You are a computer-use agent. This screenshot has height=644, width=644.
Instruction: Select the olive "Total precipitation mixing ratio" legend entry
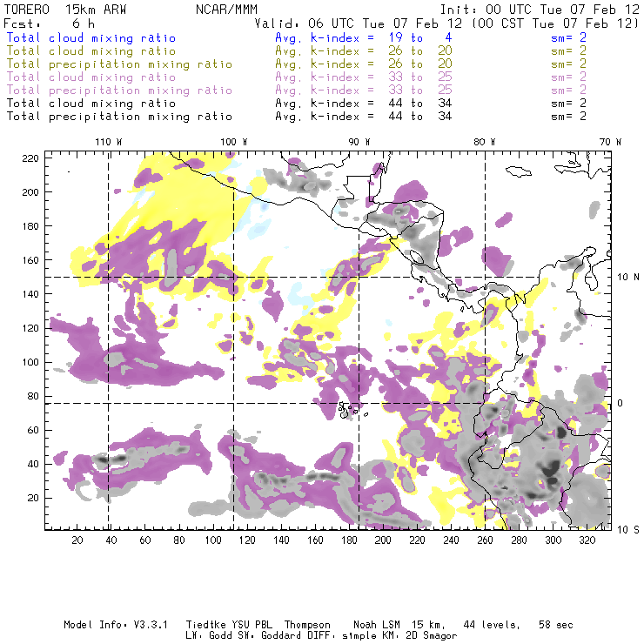(119, 64)
